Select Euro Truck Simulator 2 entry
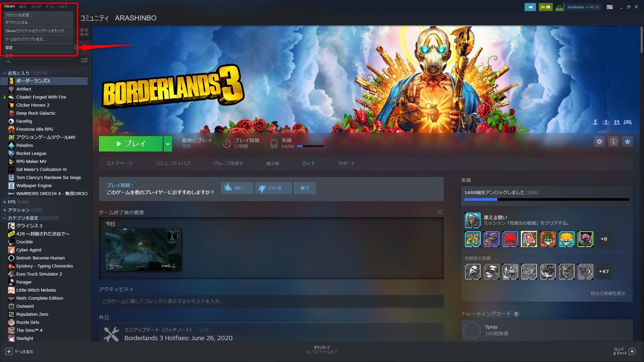This screenshot has width=644, height=362. (x=39, y=274)
